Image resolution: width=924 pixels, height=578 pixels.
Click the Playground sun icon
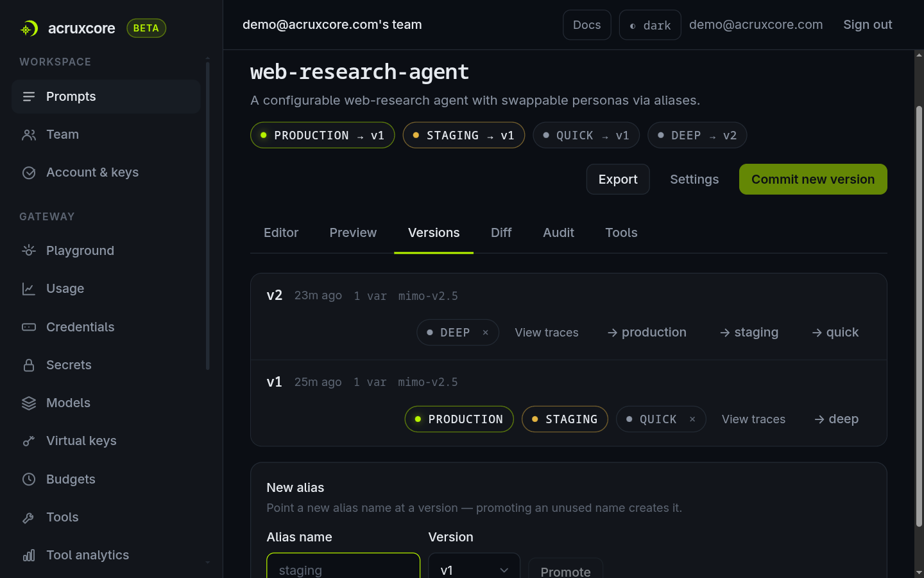(x=29, y=250)
